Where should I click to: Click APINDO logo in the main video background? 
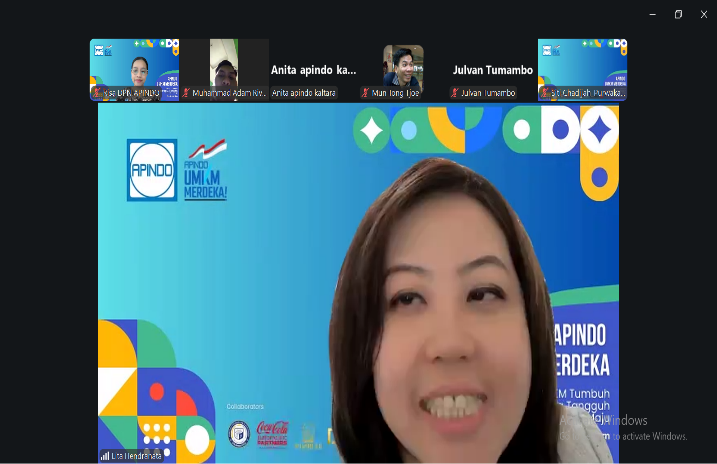pyautogui.click(x=152, y=170)
